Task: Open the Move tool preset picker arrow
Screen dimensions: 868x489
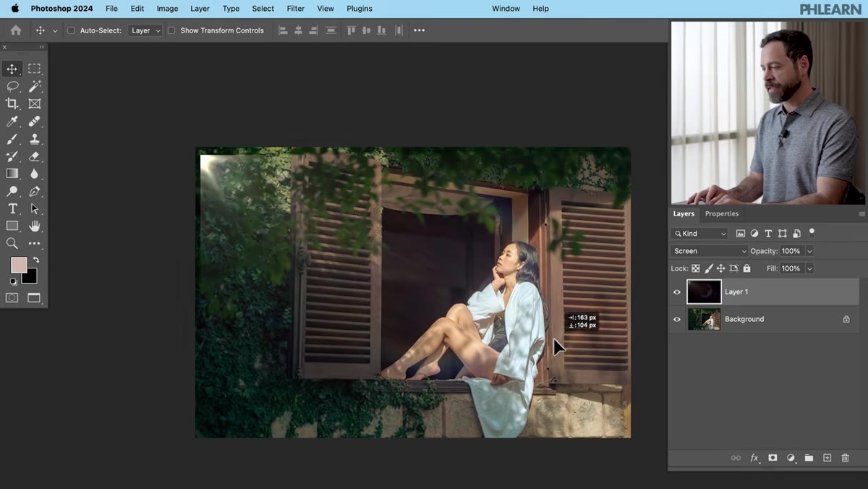Action: coord(55,31)
